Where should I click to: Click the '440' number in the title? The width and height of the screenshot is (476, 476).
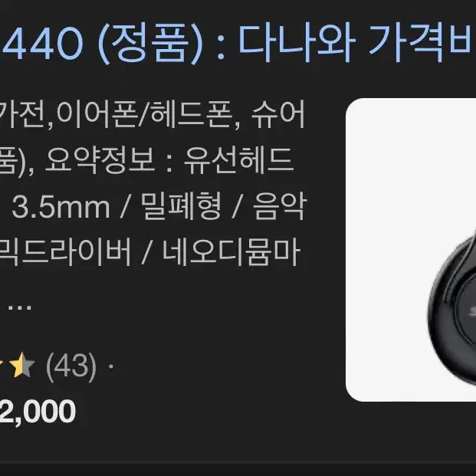point(43,43)
